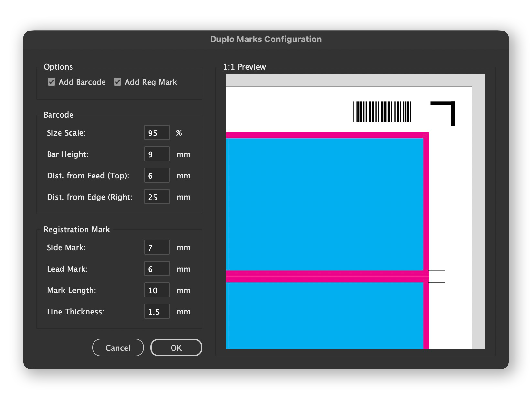532x400 pixels.
Task: Select the Mark Length field
Action: (157, 290)
